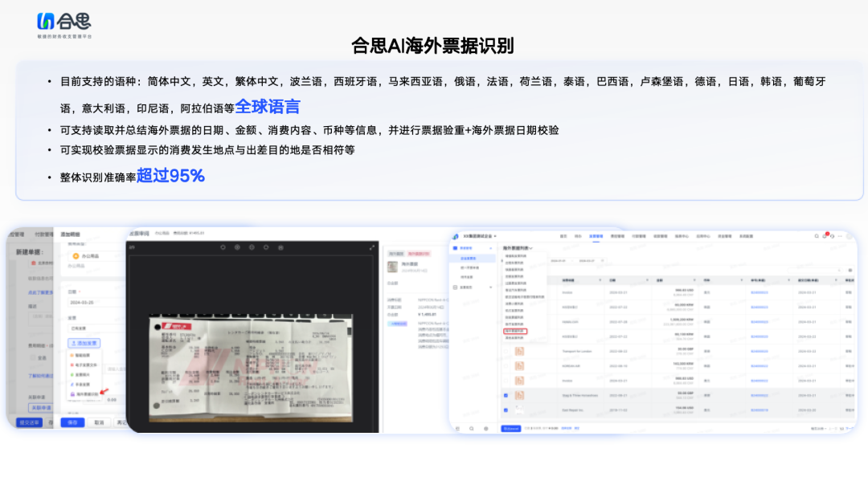Open notifications via the bell icon with red badge
Image resolution: width=868 pixels, height=485 pixels.
click(825, 236)
